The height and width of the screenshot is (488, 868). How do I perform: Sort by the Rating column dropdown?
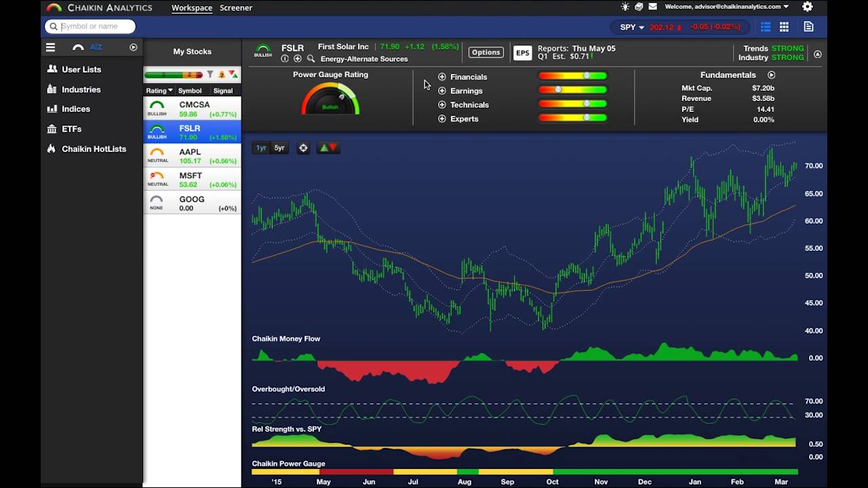pos(159,91)
